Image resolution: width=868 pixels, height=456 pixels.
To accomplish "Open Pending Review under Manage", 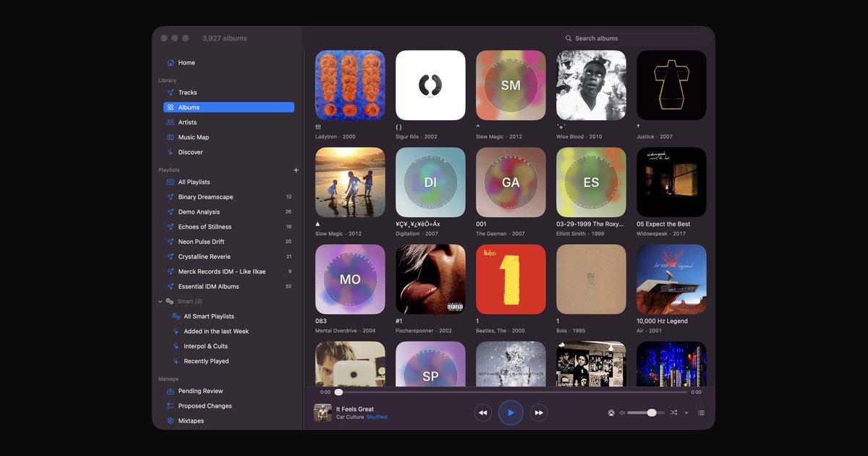I will coord(229,391).
